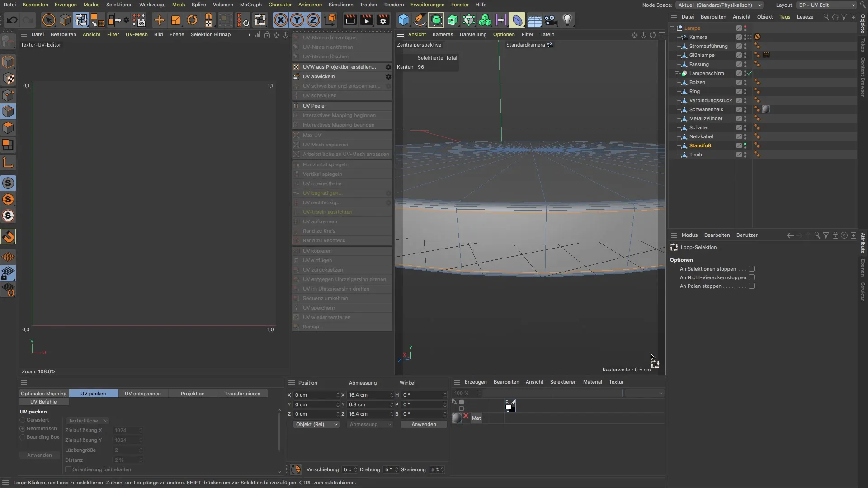Screen dimensions: 868x488
Task: Open the Texturfläche dropdown
Action: click(x=88, y=421)
